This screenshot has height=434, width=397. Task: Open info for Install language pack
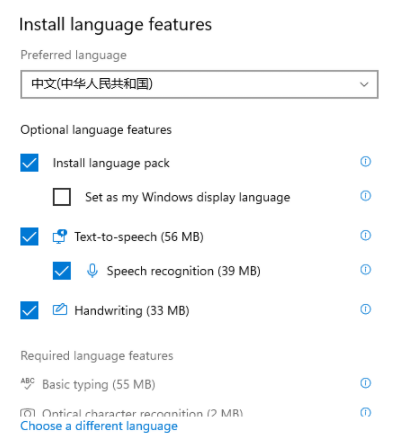tap(365, 162)
